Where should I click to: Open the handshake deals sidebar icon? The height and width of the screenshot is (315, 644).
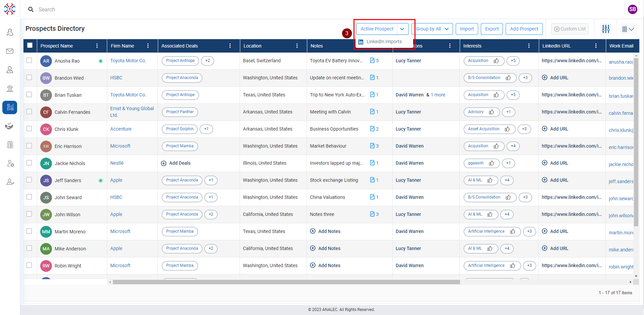pos(10,126)
